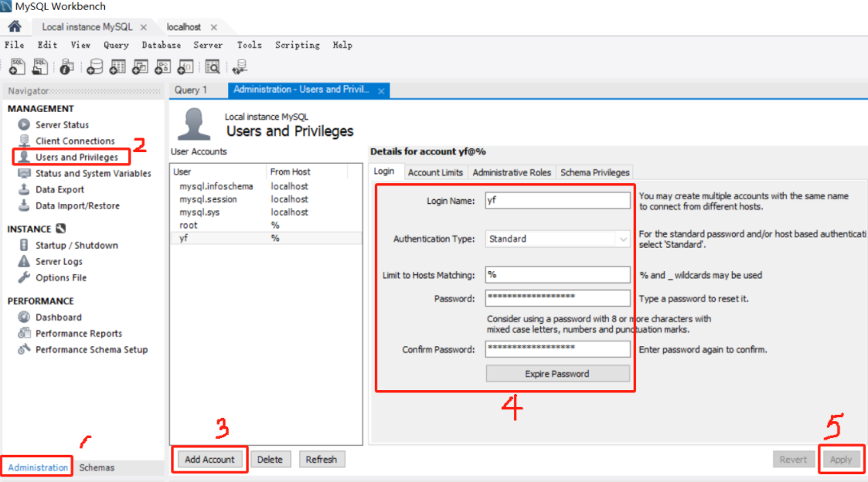Image resolution: width=868 pixels, height=482 pixels.
Task: Switch Navigator to Administration tab
Action: click(x=38, y=467)
